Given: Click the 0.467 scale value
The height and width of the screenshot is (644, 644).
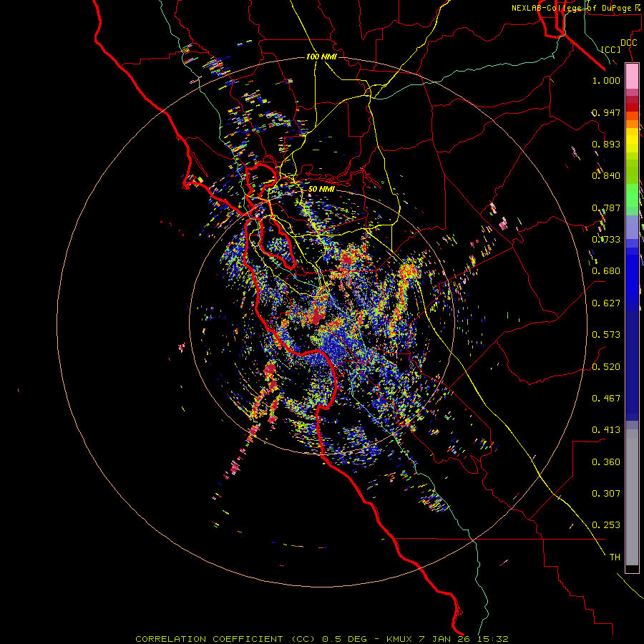Looking at the screenshot, I should click(606, 399).
